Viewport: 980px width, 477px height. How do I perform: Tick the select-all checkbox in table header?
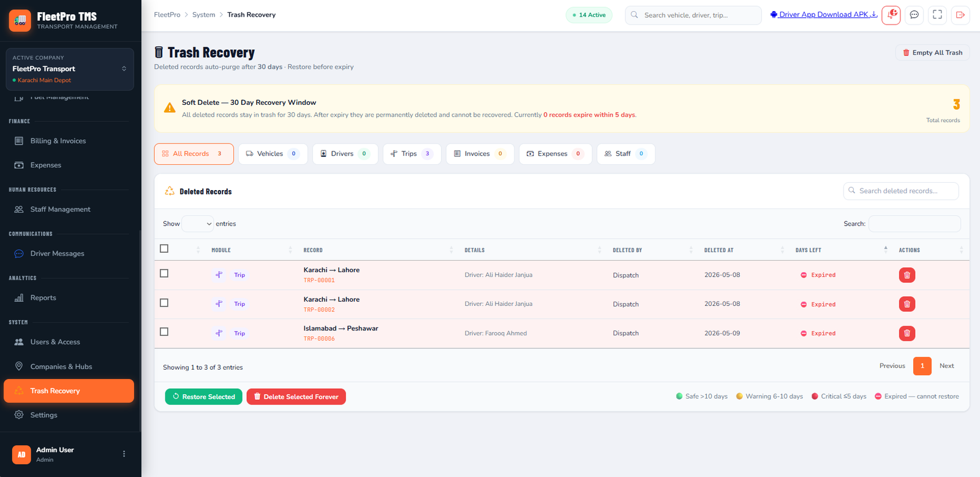coord(164,248)
